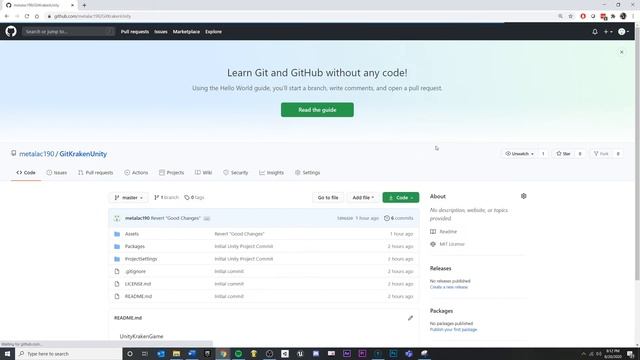Open Task View on the taskbar
This screenshot has width=640, height=360.
tap(145, 354)
